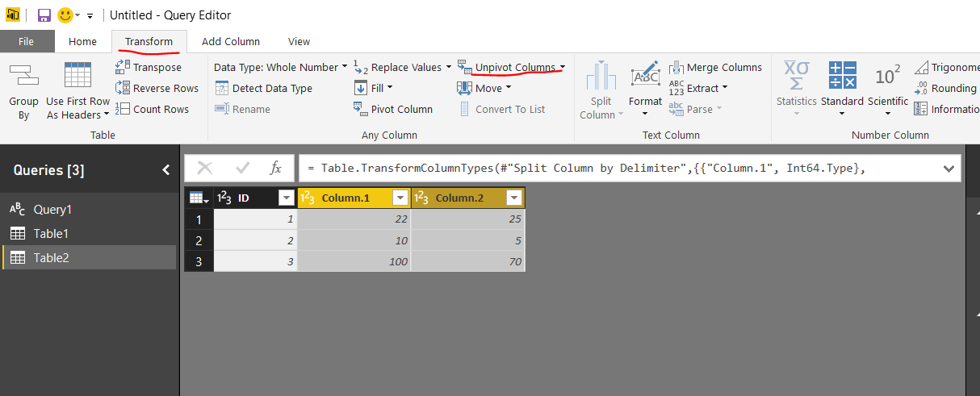Click Merge Columns
The image size is (980, 396).
pyautogui.click(x=715, y=67)
